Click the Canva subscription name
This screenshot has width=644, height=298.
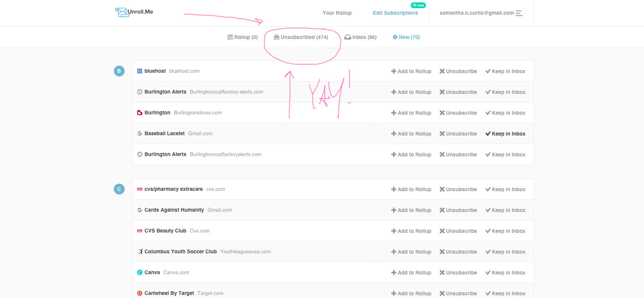point(152,272)
